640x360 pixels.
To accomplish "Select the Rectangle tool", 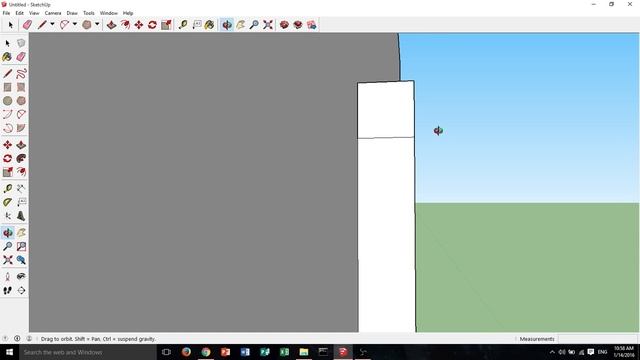I will coord(7,87).
